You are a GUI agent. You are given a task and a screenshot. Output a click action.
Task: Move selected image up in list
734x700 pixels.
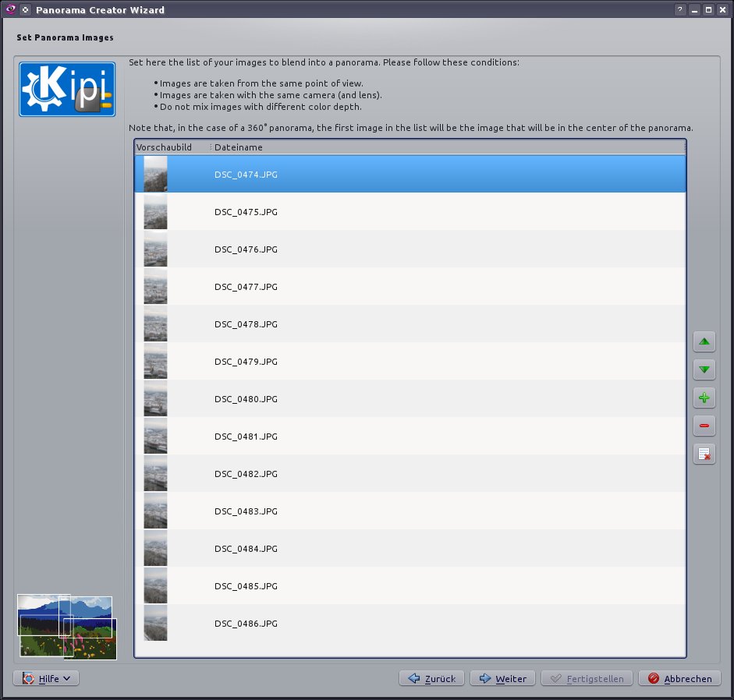click(704, 341)
